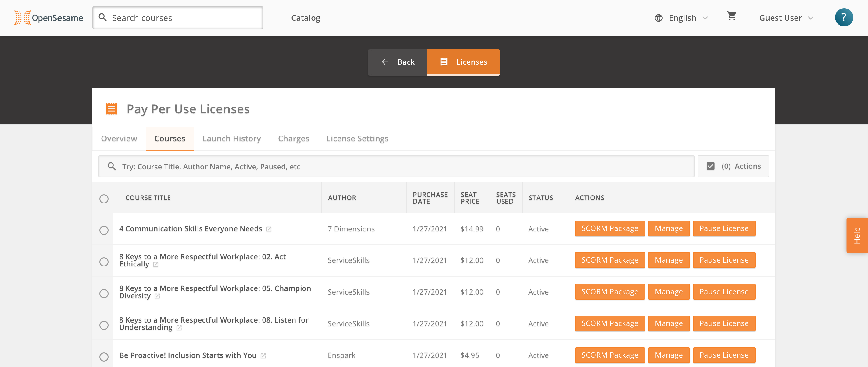
Task: Expand the Guest User menu chevron
Action: [x=811, y=18]
